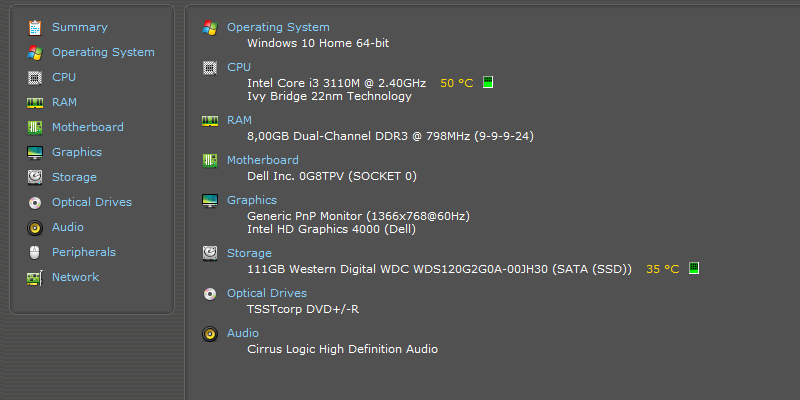Open the Operating System heading link in summary

coord(278,28)
